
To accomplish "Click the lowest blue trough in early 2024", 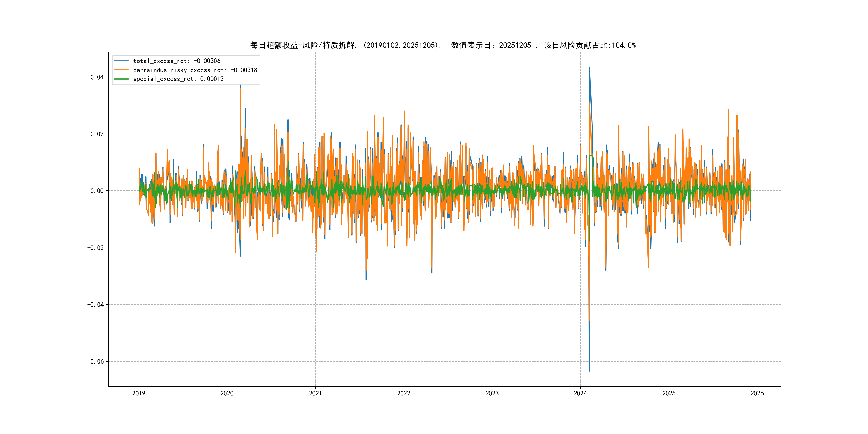I will [x=589, y=370].
